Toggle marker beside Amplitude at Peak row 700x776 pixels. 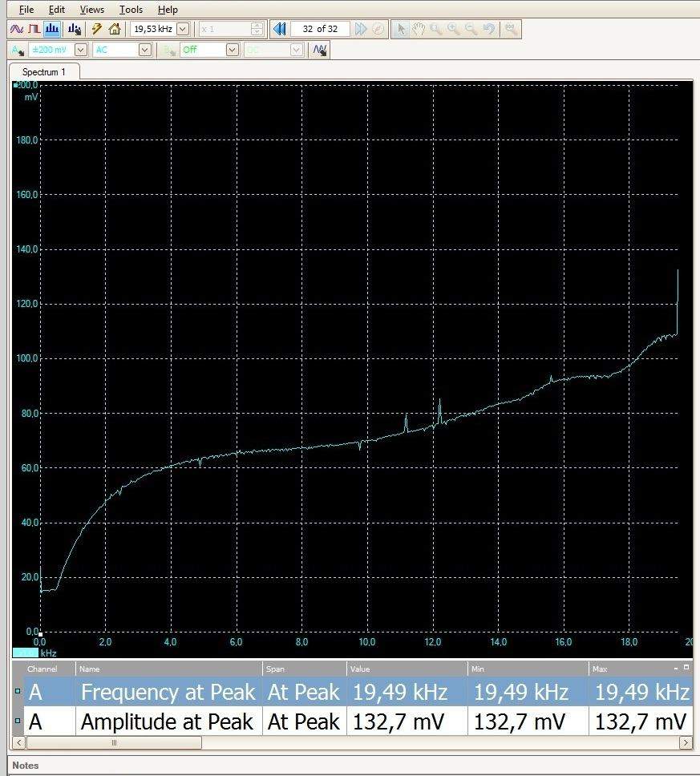pos(18,721)
